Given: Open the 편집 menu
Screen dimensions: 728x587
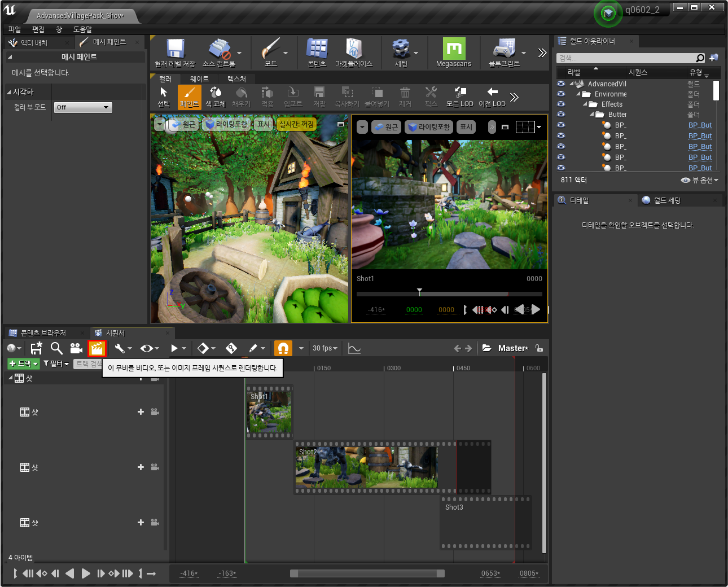Looking at the screenshot, I should click(38, 29).
